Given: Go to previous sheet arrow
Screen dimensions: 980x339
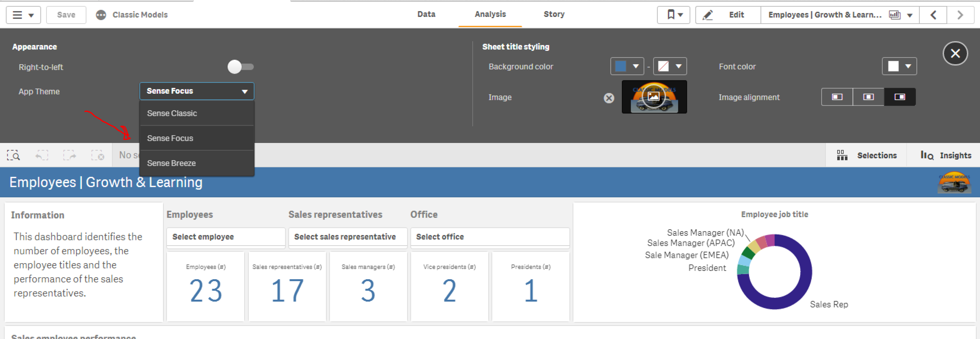Looking at the screenshot, I should coord(933,15).
